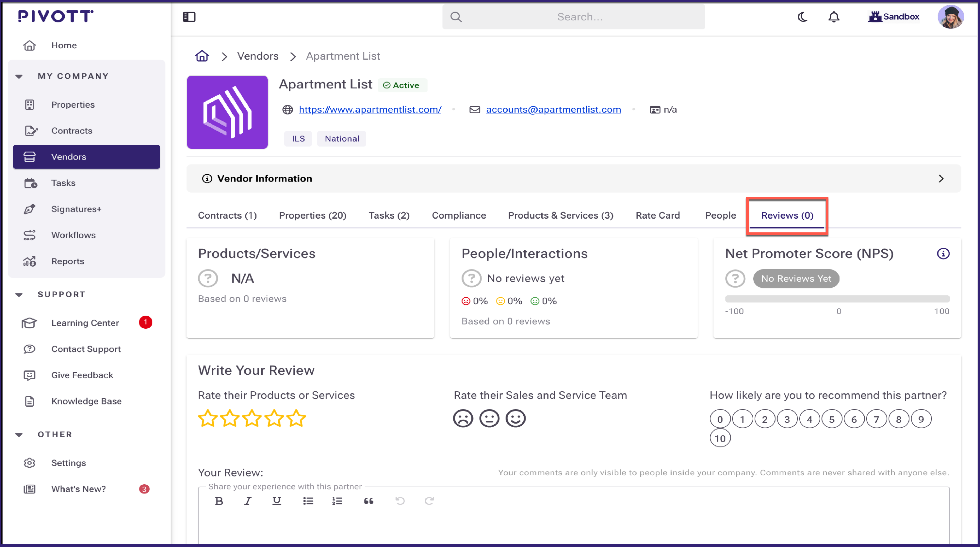Expand the Vendor Information section
980x547 pixels.
(940, 179)
